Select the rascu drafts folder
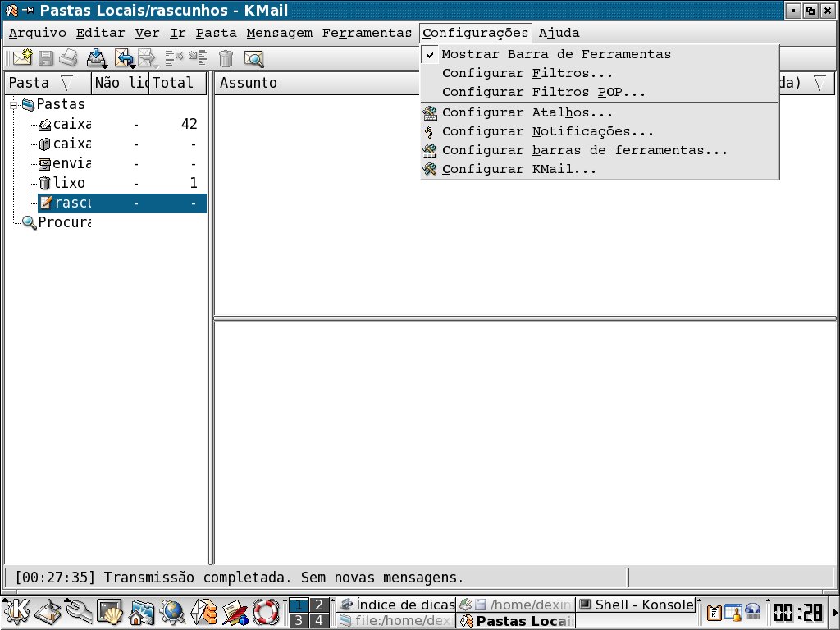The image size is (840, 630). (121, 203)
